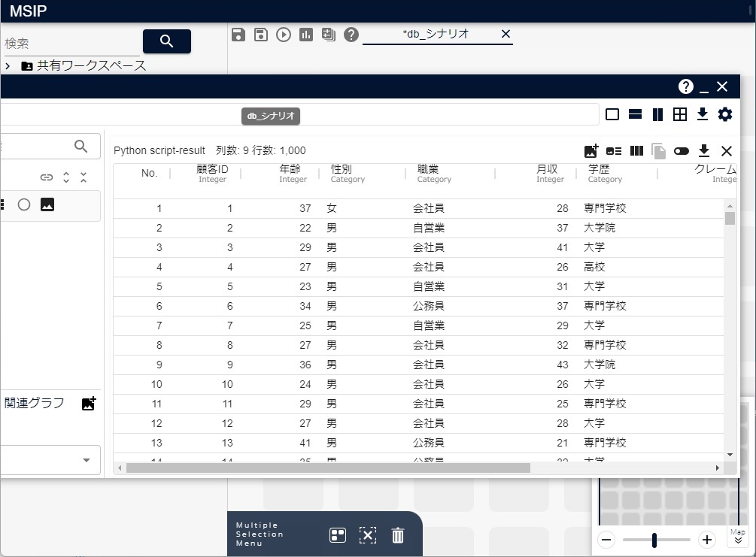Run the scenario with the play icon

coord(284,35)
